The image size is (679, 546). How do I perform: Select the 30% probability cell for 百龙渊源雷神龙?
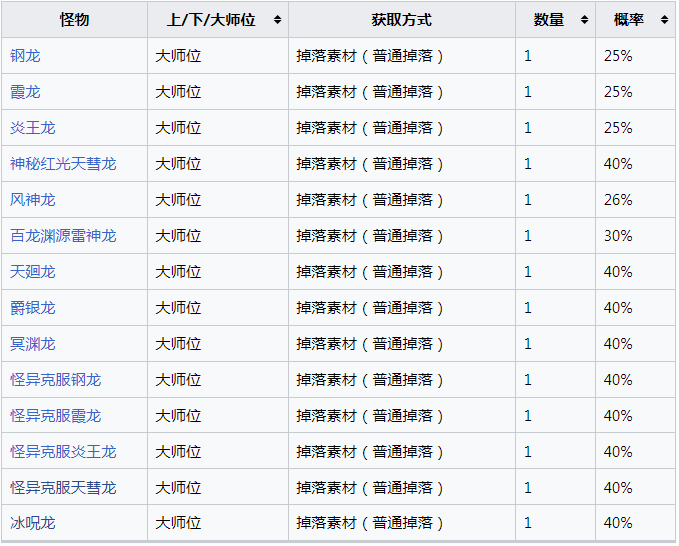(x=635, y=236)
